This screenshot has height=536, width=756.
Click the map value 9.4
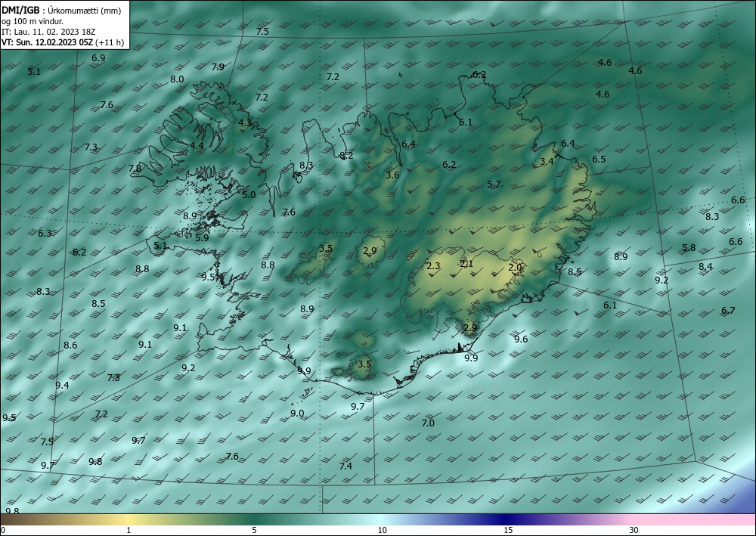coord(62,385)
